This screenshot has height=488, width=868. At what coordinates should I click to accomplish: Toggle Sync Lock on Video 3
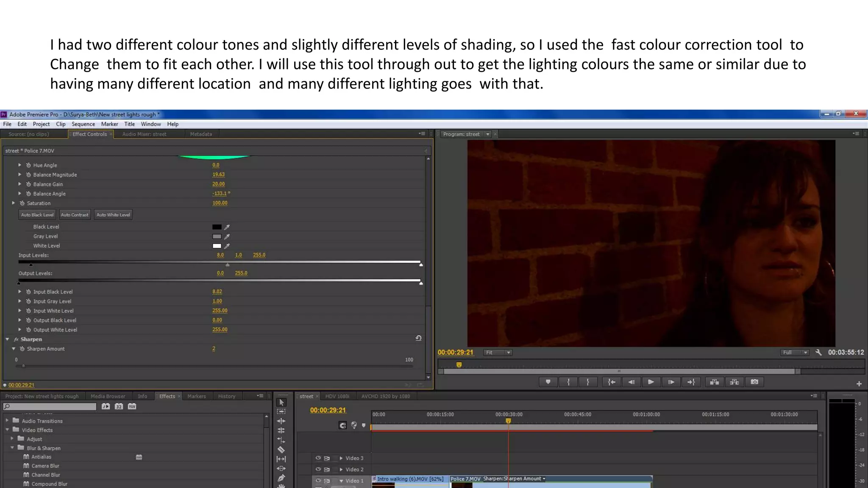pyautogui.click(x=327, y=458)
